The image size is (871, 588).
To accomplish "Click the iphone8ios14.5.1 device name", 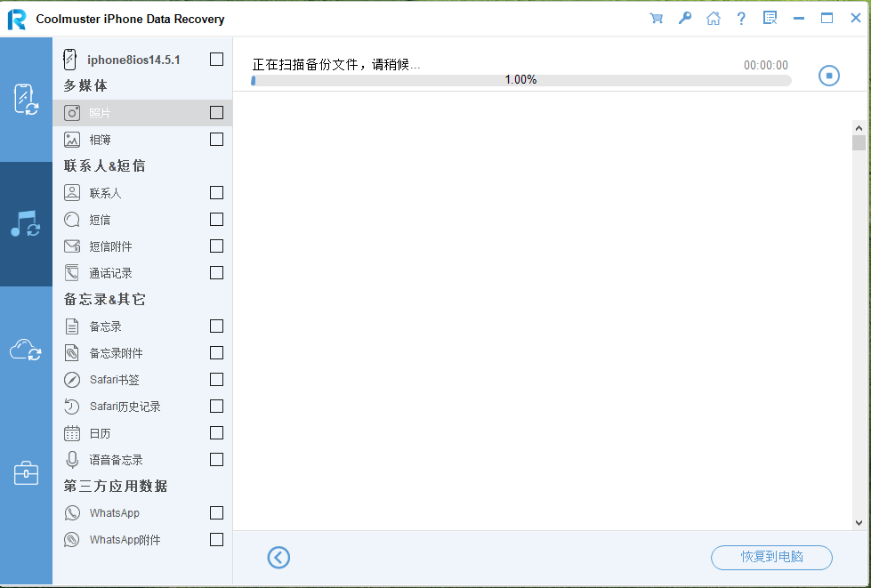I will click(133, 60).
